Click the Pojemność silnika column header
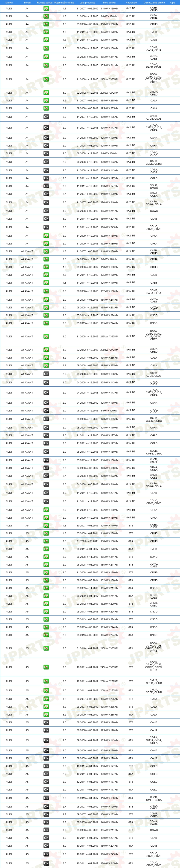This screenshot has height=868, width=180. pos(64,2)
